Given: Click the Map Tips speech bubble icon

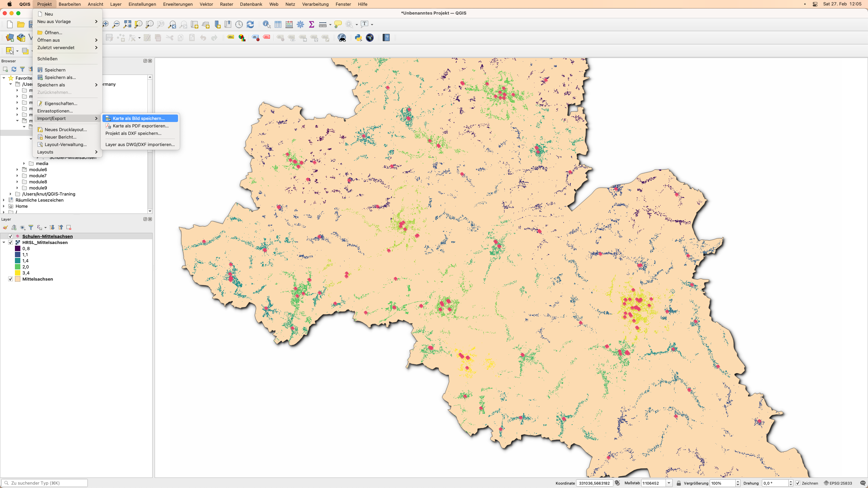Looking at the screenshot, I should click(338, 24).
